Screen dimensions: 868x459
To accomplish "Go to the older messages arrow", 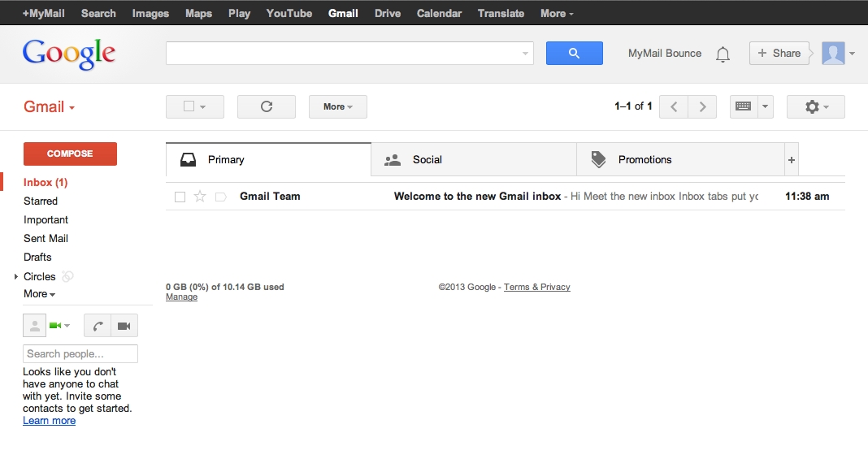I will tap(702, 106).
